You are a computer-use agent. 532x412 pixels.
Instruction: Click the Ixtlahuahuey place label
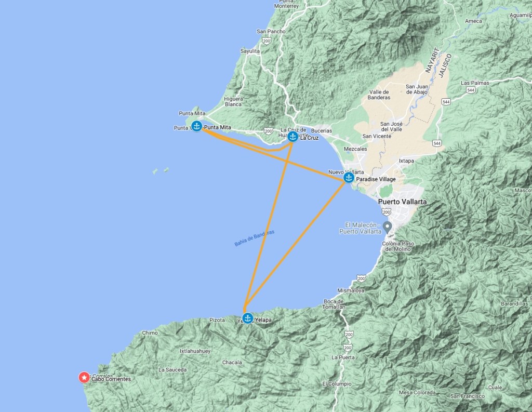point(195,351)
